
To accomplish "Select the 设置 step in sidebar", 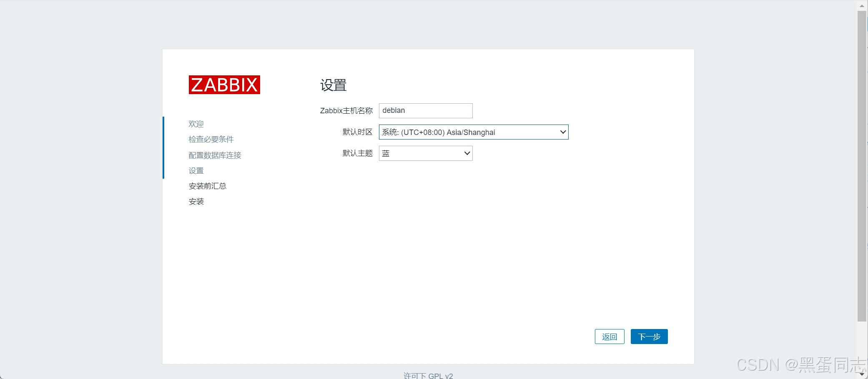I will coord(196,171).
